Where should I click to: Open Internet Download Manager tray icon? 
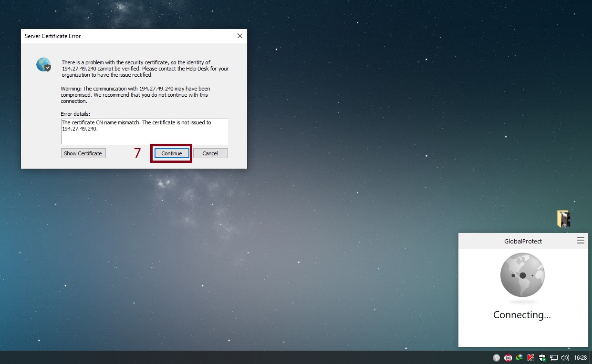(x=519, y=357)
